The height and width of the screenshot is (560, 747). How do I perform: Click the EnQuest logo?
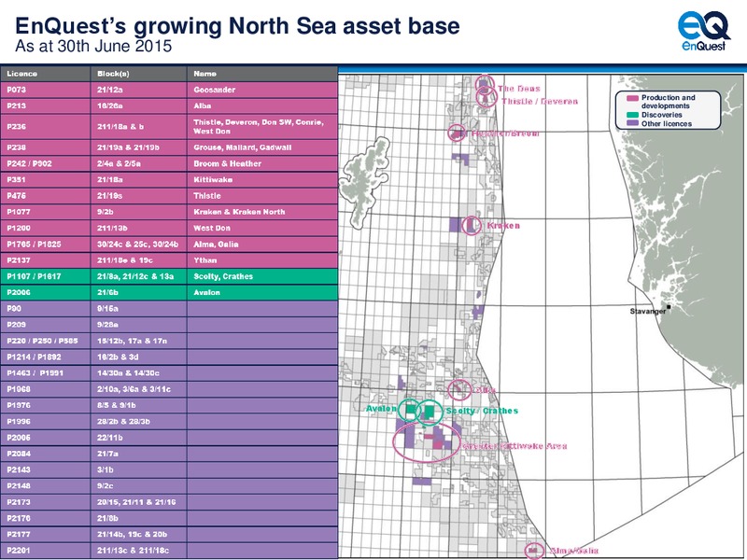(704, 32)
